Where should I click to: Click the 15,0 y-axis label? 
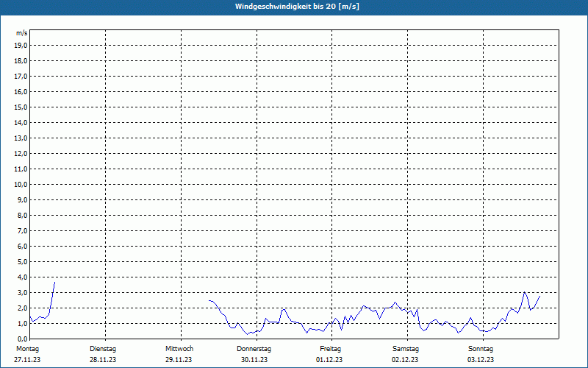pyautogui.click(x=22, y=107)
